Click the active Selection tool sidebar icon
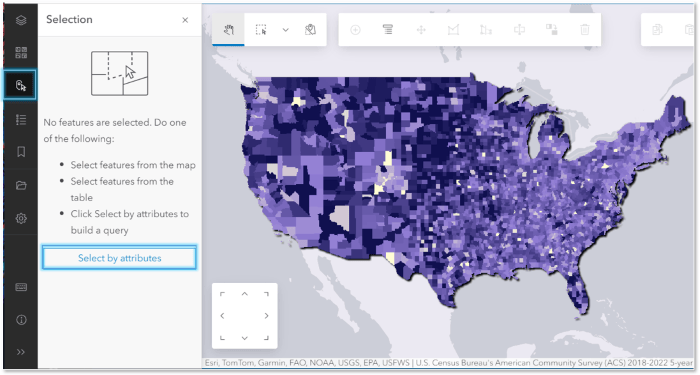700x375 pixels. [x=21, y=85]
